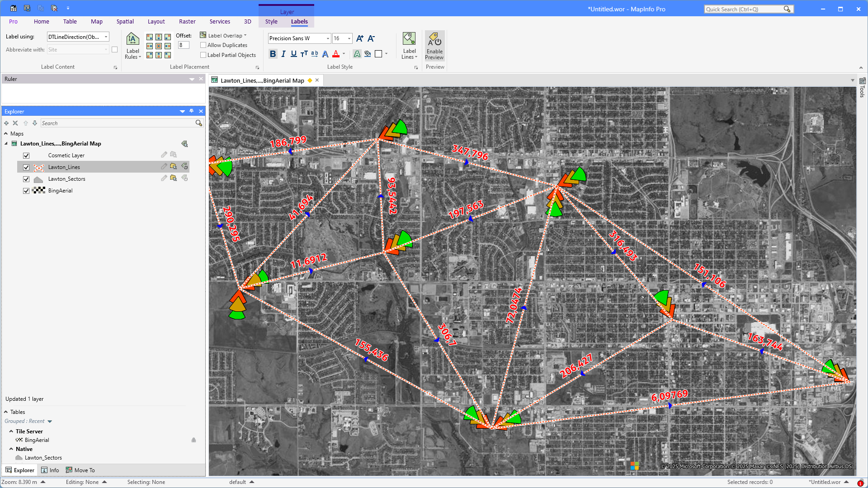Click Enable Preview in the ribbon
Image resolution: width=868 pixels, height=488 pixels.
434,46
